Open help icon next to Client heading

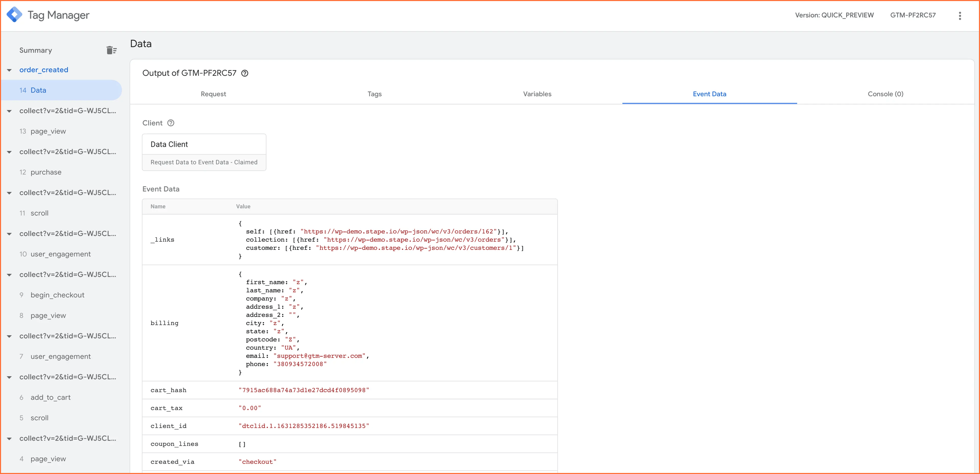(x=171, y=123)
